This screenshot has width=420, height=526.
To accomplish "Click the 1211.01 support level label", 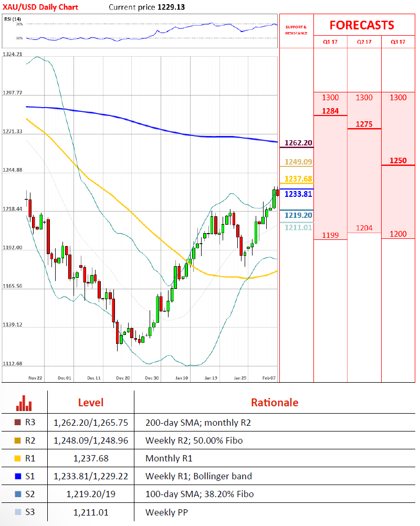I will click(298, 228).
